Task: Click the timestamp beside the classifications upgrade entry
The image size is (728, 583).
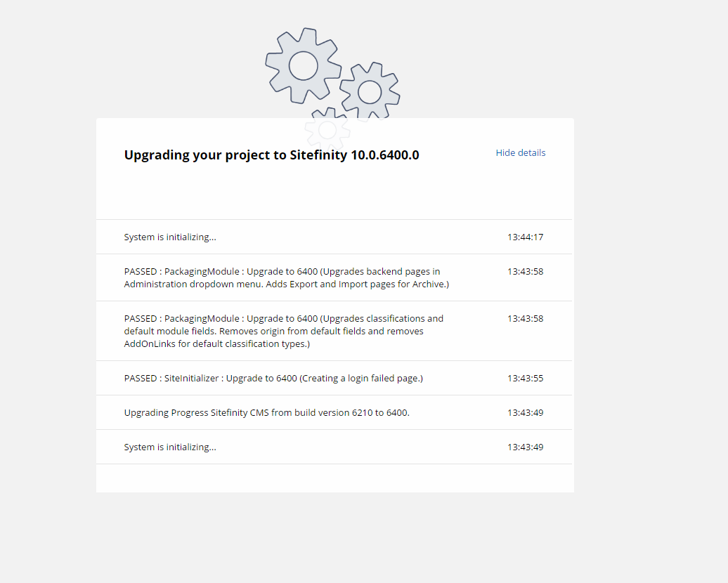Action: pos(525,319)
